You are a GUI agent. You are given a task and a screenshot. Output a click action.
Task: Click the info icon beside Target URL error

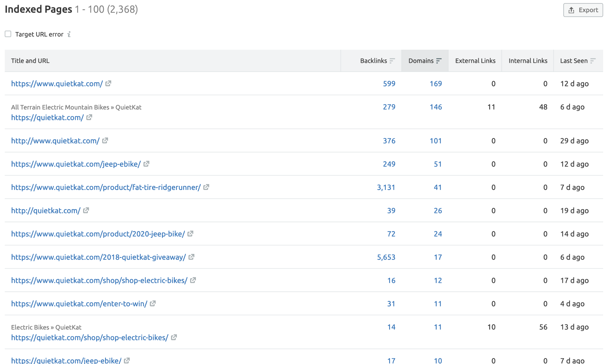point(70,34)
